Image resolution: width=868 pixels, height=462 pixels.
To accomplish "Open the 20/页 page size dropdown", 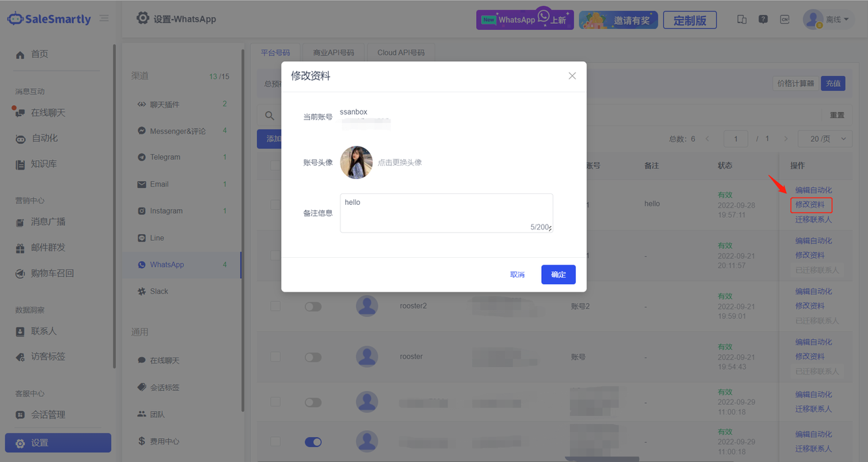I will pos(825,138).
